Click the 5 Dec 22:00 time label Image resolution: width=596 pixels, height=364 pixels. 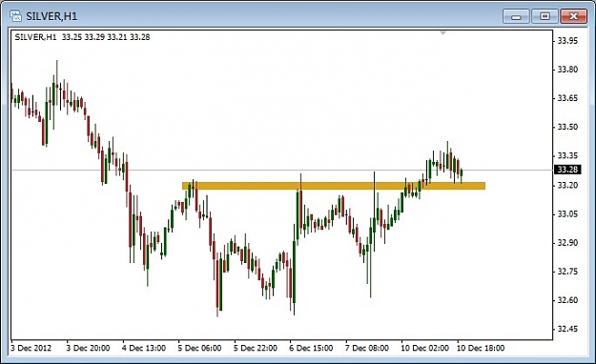[256, 348]
